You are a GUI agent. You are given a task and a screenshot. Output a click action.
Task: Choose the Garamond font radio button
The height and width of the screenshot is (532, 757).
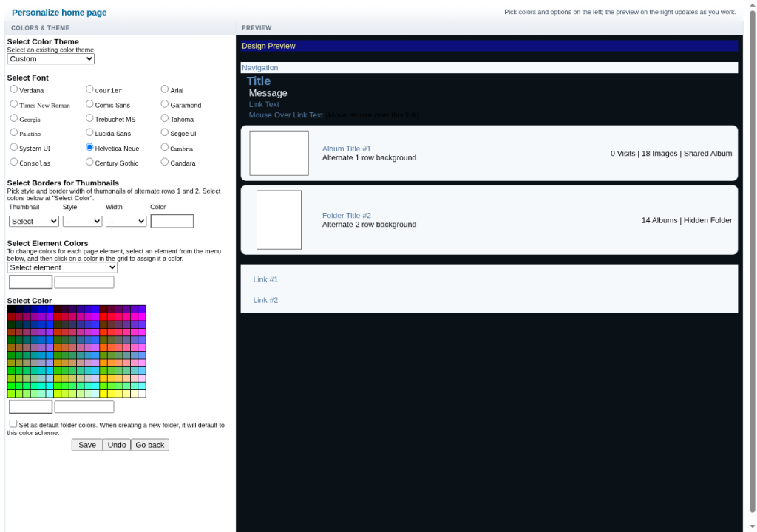click(165, 103)
